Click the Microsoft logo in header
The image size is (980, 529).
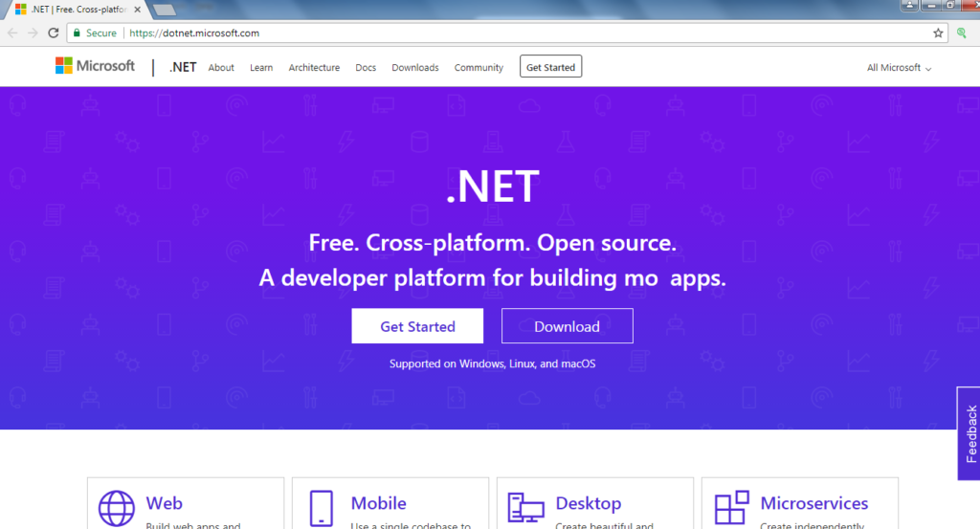pyautogui.click(x=95, y=66)
